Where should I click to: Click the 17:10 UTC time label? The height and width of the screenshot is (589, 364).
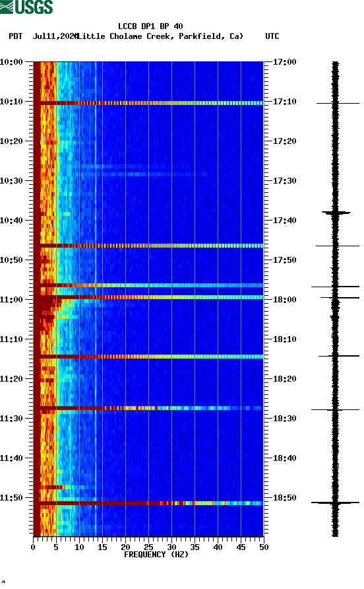click(x=284, y=102)
